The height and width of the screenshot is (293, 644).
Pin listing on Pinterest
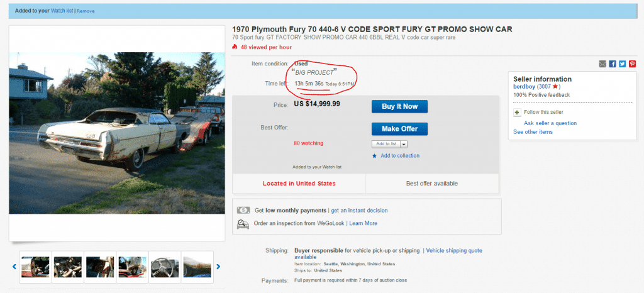pos(632,64)
